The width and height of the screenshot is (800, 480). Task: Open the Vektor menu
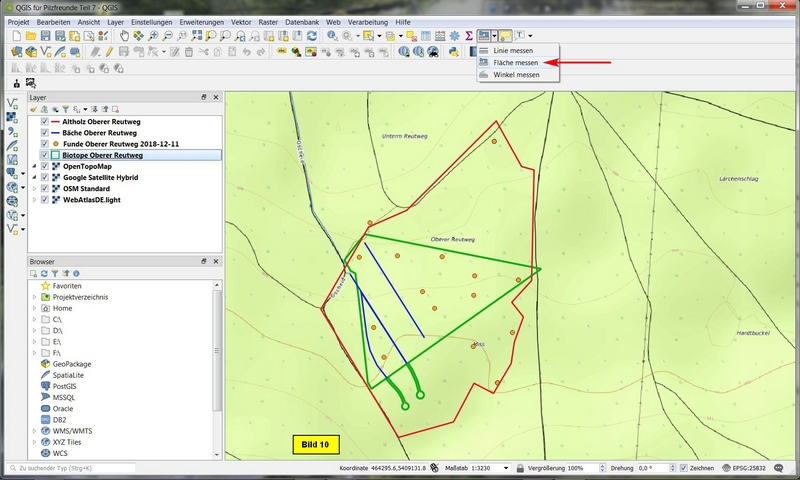point(243,21)
